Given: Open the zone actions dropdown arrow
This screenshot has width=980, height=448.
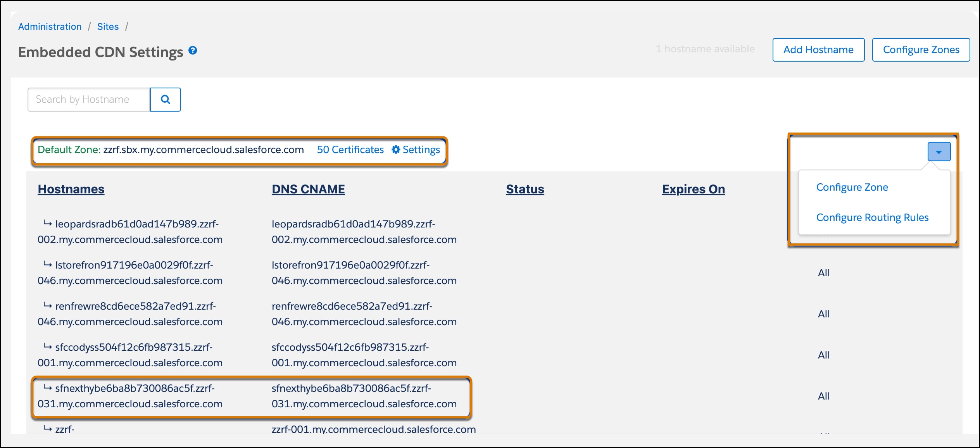Looking at the screenshot, I should [939, 152].
